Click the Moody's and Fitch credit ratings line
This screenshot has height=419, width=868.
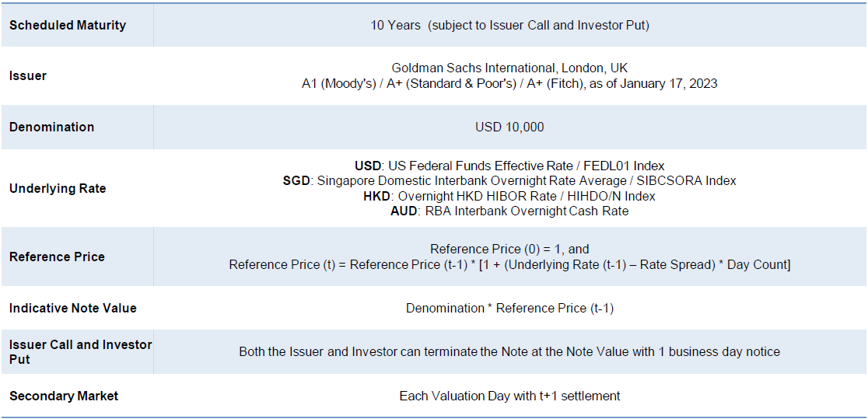[x=509, y=83]
